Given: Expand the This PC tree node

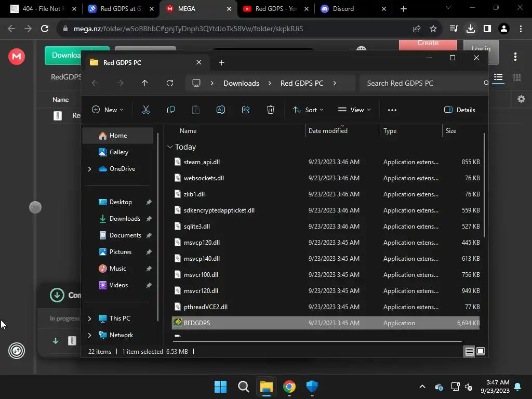Looking at the screenshot, I should click(89, 318).
